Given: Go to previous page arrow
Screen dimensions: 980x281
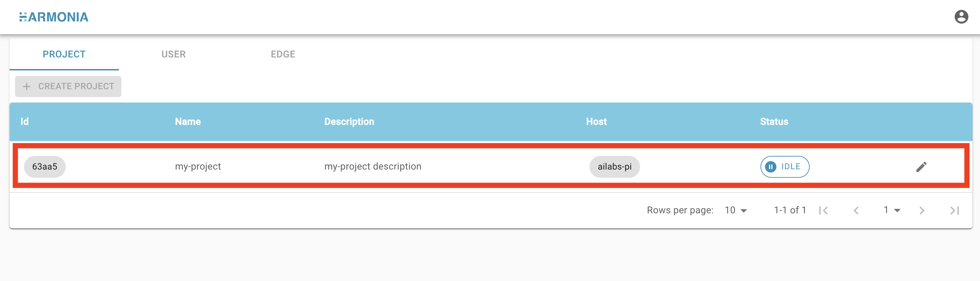Looking at the screenshot, I should (x=856, y=210).
